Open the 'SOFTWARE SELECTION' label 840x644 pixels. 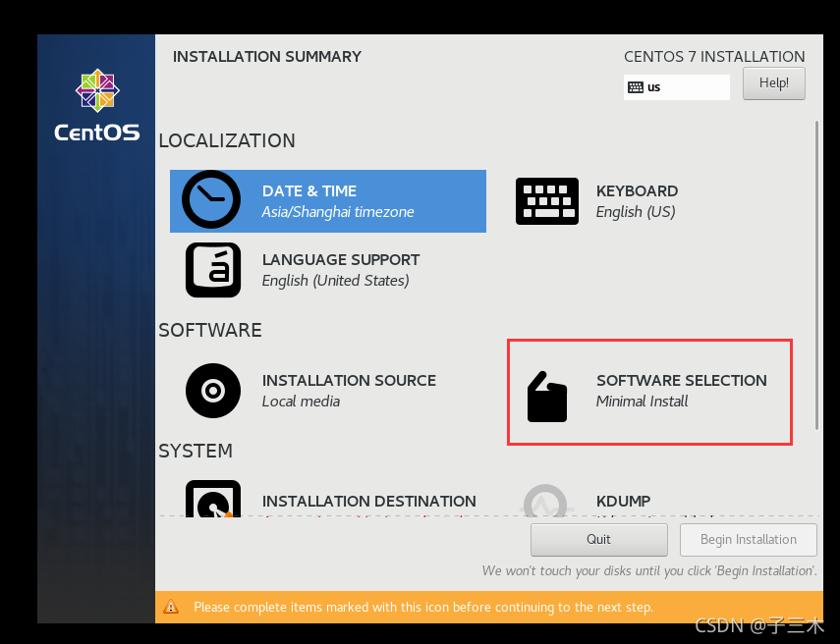682,381
